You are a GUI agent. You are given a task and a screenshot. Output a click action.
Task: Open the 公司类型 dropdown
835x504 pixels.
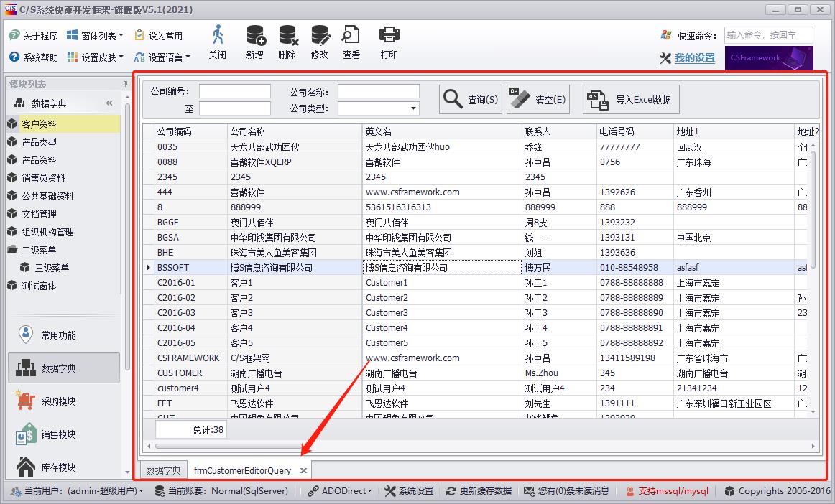[x=414, y=108]
